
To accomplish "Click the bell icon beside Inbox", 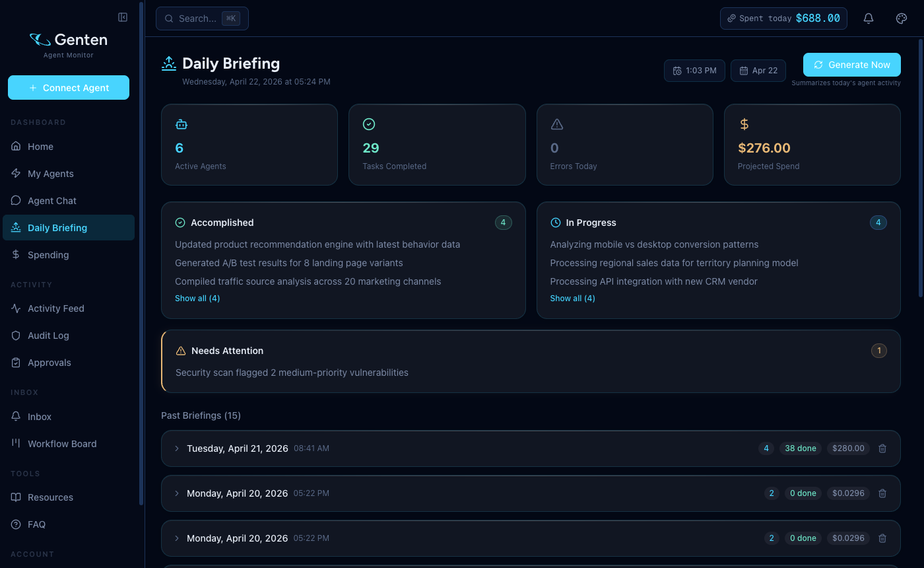I will (16, 416).
